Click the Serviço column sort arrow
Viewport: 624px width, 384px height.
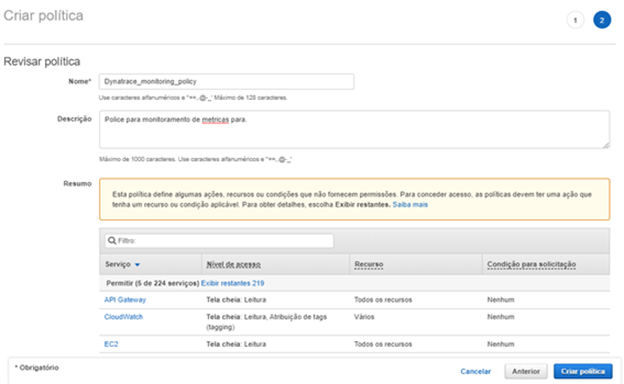[x=137, y=265]
